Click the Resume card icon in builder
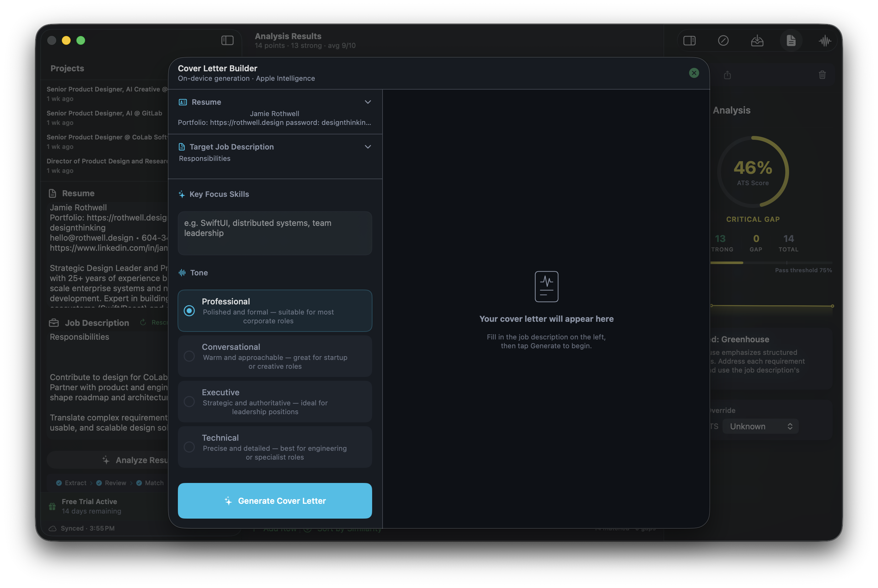Image resolution: width=878 pixels, height=588 pixels. coord(183,102)
